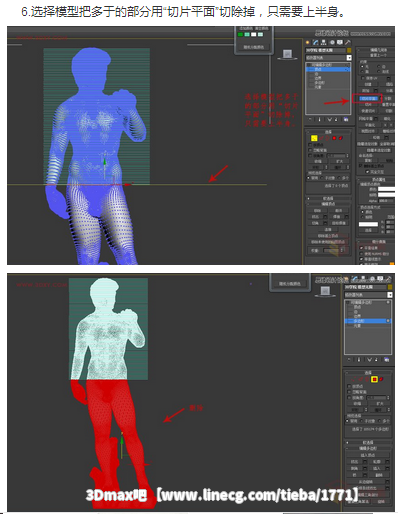398x514 pixels.
Task: Click 快速切片 button in top screenshot
Action: click(368, 111)
